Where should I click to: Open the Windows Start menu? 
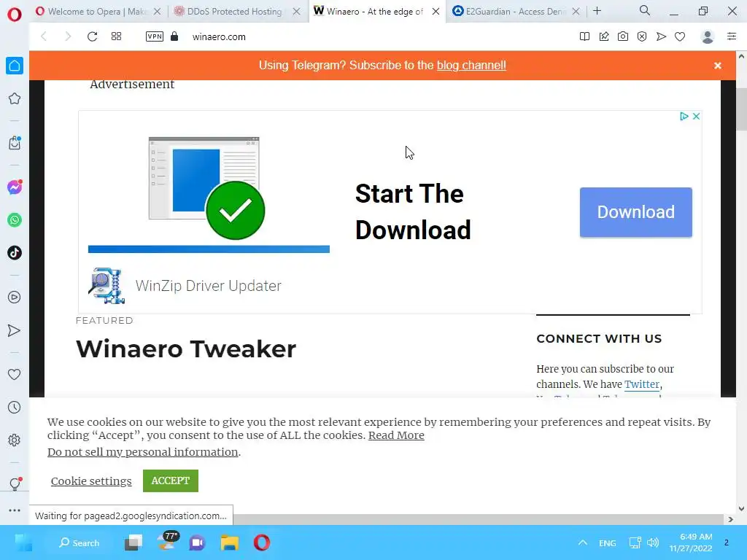click(23, 542)
